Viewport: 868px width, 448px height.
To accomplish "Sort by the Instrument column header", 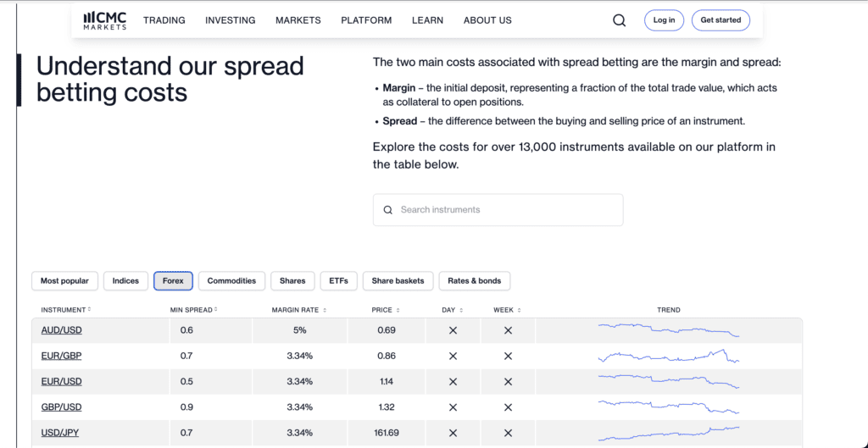I will [66, 310].
